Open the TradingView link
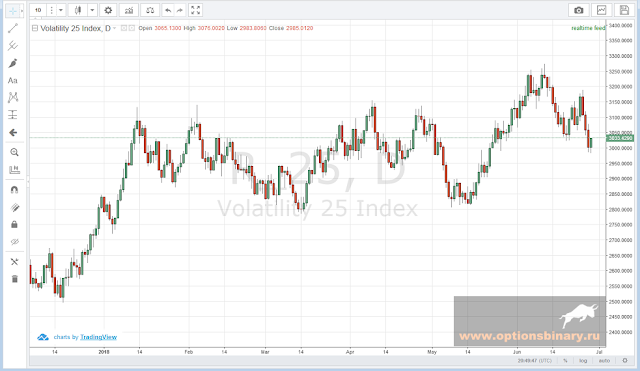Viewport: 640px width, 371px height. click(98, 337)
